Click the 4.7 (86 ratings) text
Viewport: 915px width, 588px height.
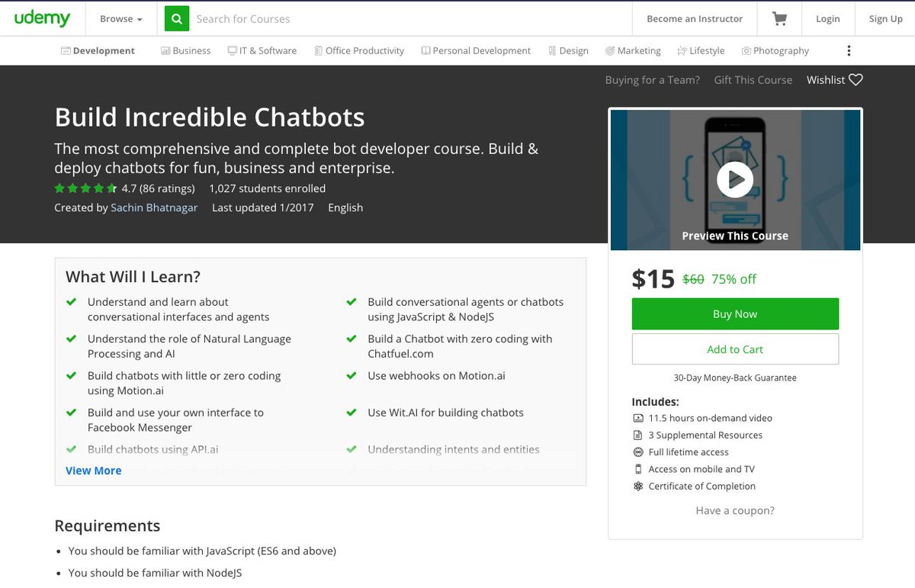coord(158,188)
